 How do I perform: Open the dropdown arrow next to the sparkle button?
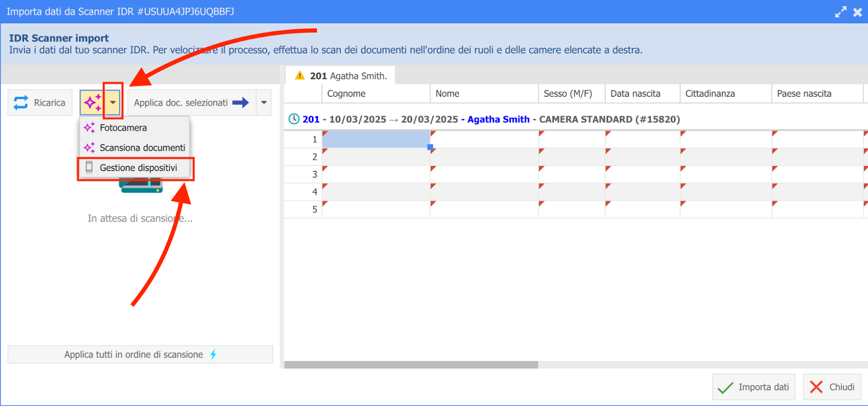113,103
